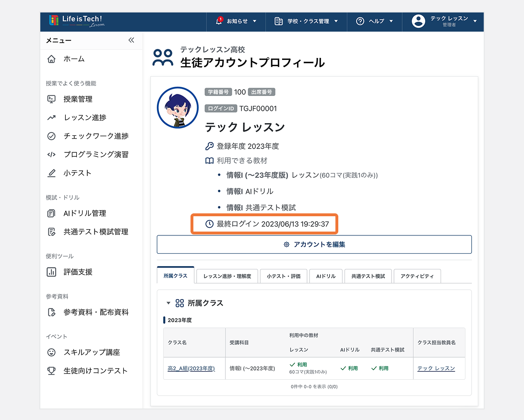The image size is (524, 420).
Task: Click the アカウントを編集 button
Action: pos(314,245)
